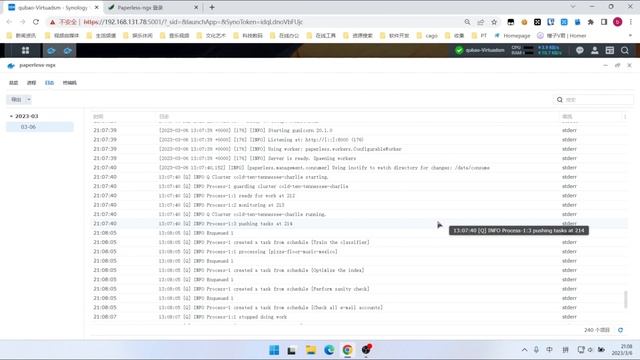Select the 'Check all e-mail accounts' schedule log row
The height and width of the screenshot is (360, 640).
[x=359, y=307]
